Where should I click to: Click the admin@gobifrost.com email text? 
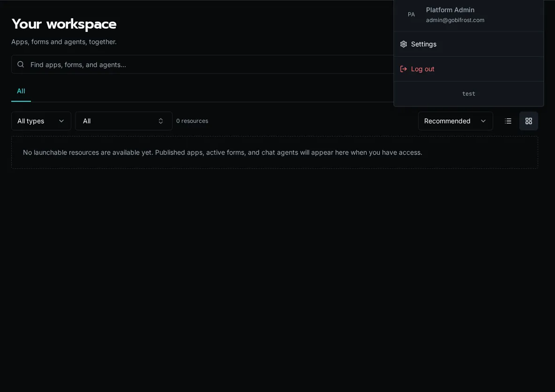[x=455, y=20]
